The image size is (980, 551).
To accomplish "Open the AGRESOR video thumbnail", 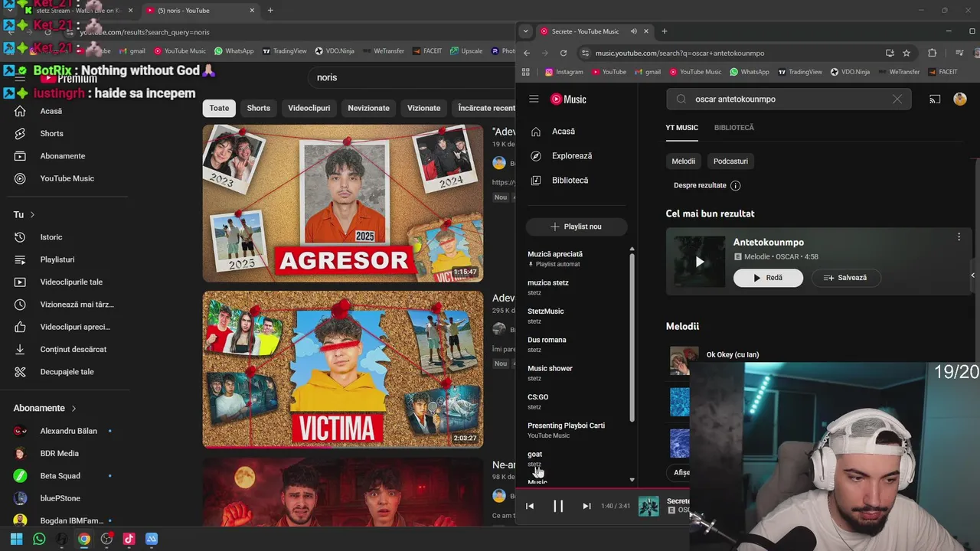I will point(343,203).
